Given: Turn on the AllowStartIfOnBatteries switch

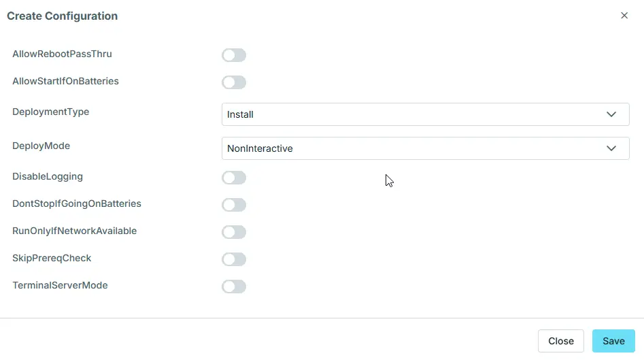Looking at the screenshot, I should pyautogui.click(x=234, y=82).
